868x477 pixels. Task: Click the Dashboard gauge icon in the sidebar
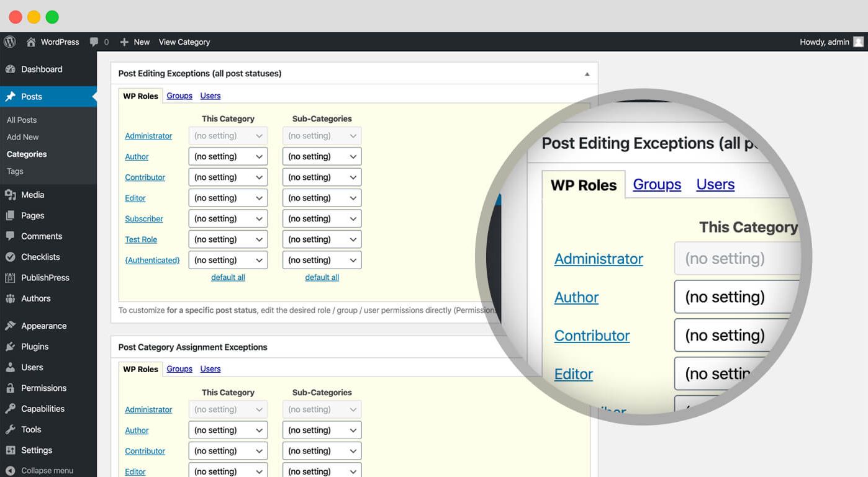point(11,69)
